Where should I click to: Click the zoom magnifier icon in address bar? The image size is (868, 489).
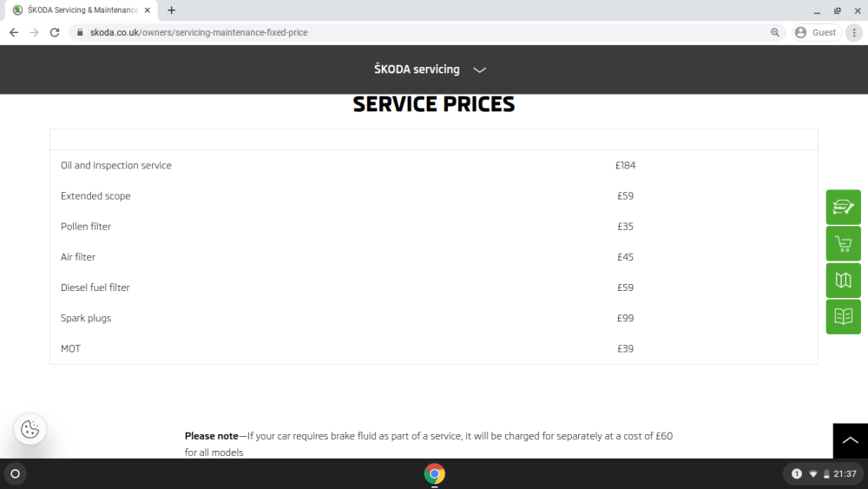(x=775, y=33)
